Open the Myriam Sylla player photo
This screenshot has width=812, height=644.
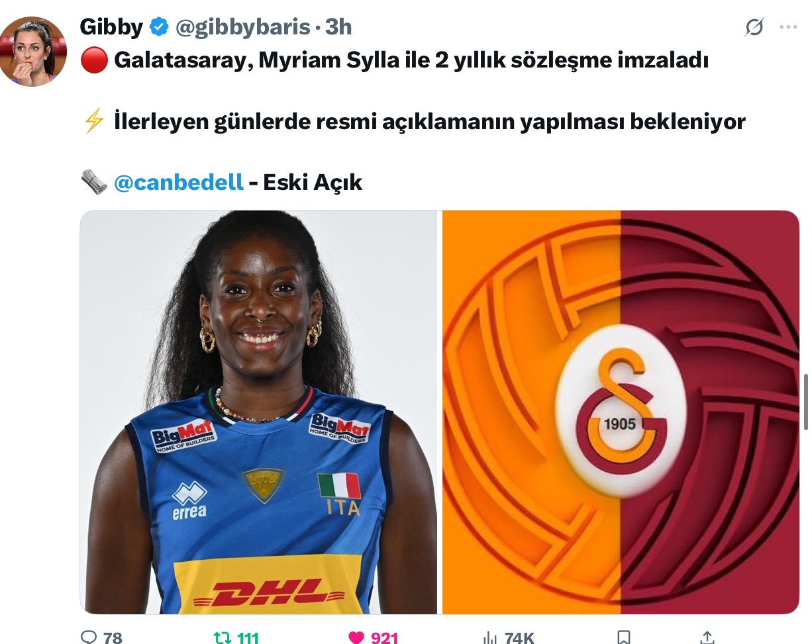coord(258,412)
